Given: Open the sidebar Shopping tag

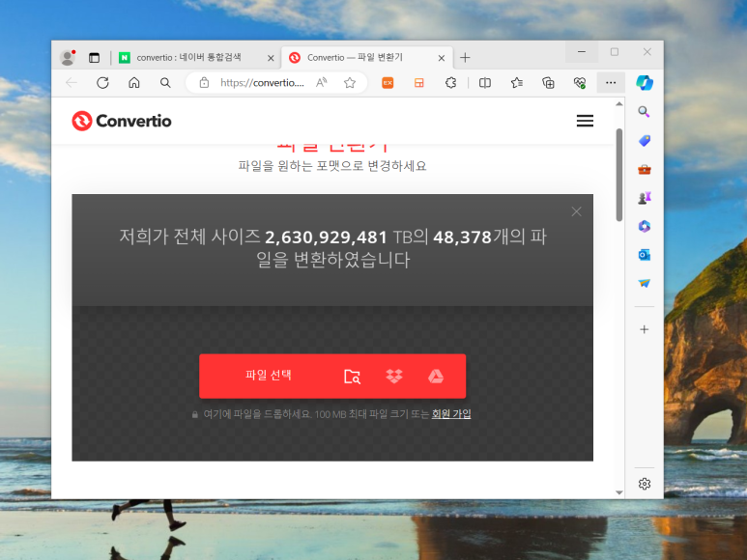Looking at the screenshot, I should point(645,140).
